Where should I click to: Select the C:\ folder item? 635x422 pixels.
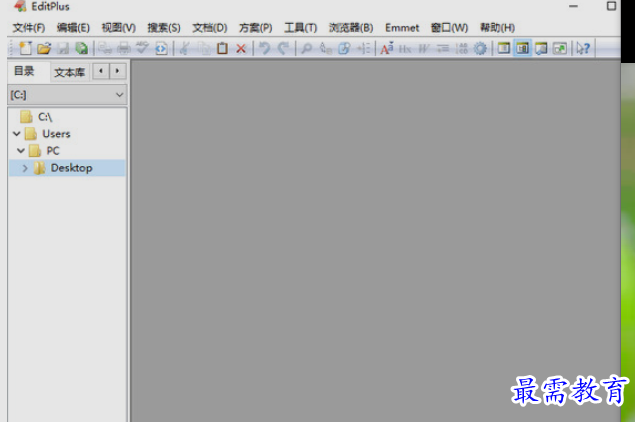[45, 117]
